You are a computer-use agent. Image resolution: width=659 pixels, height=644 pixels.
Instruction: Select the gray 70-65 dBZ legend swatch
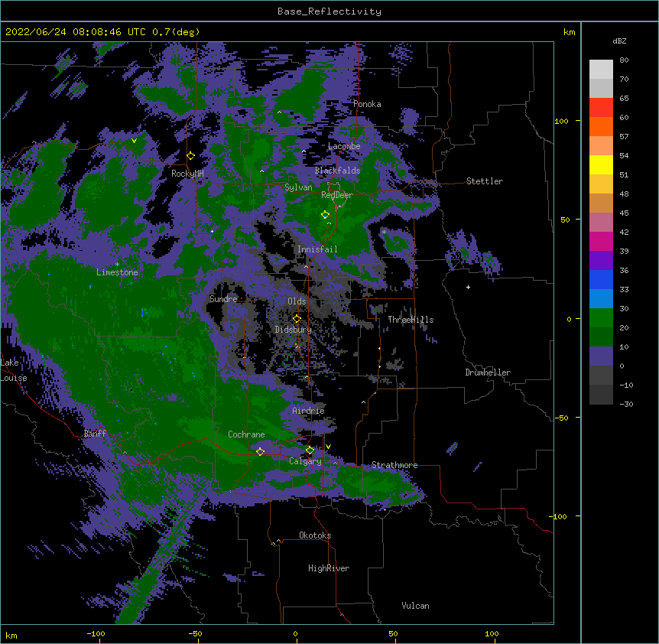[601, 88]
